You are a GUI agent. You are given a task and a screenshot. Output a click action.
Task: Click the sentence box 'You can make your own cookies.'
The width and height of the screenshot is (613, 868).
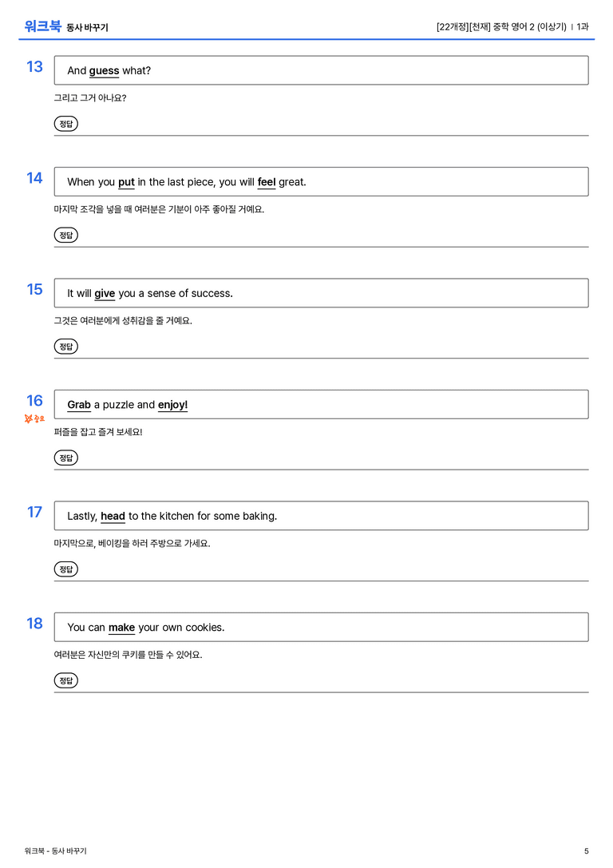coord(321,627)
